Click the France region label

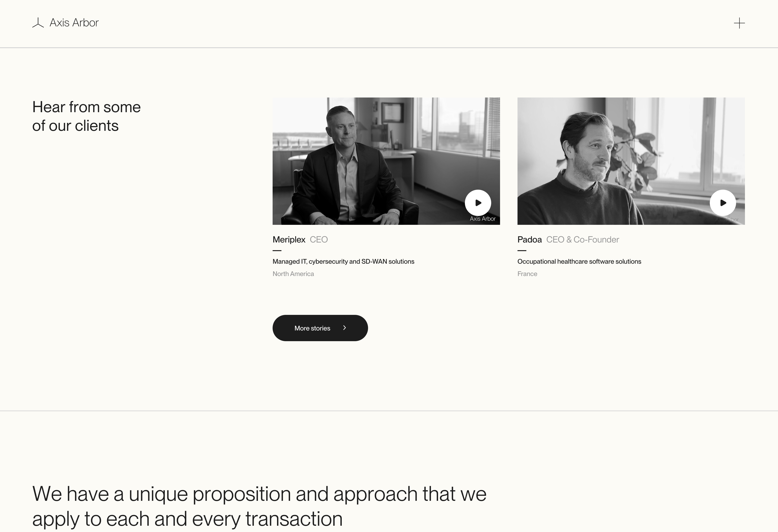pos(527,274)
